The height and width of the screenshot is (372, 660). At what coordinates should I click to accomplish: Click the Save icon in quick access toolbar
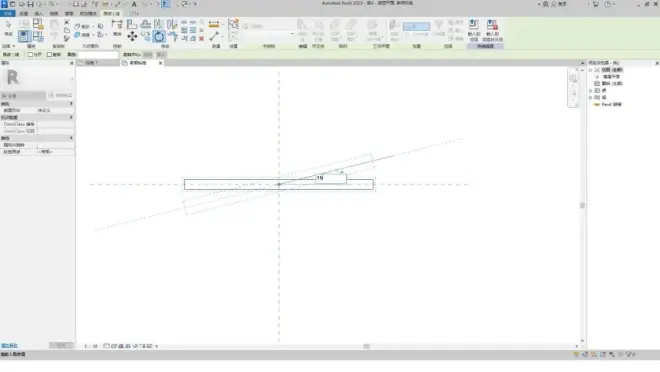[30, 4]
